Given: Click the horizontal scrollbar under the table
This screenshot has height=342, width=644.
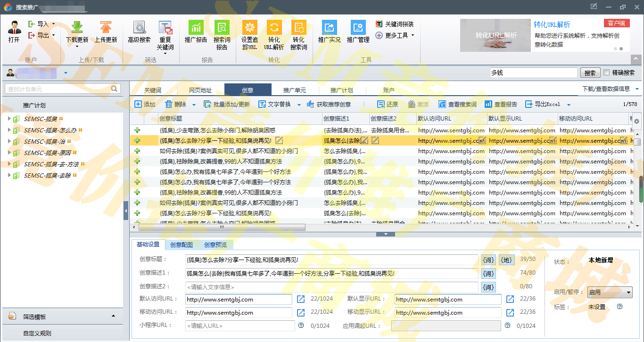Looking at the screenshot, I should pos(222,227).
